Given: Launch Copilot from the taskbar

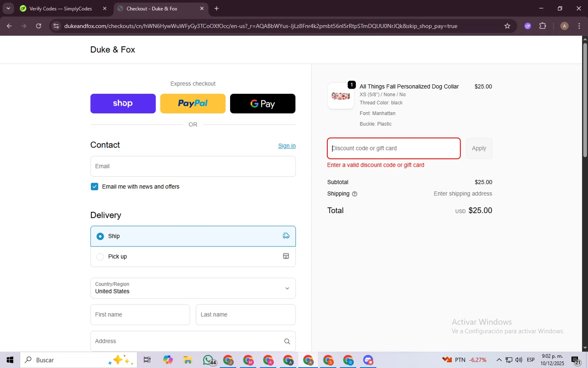Looking at the screenshot, I should click(168, 360).
